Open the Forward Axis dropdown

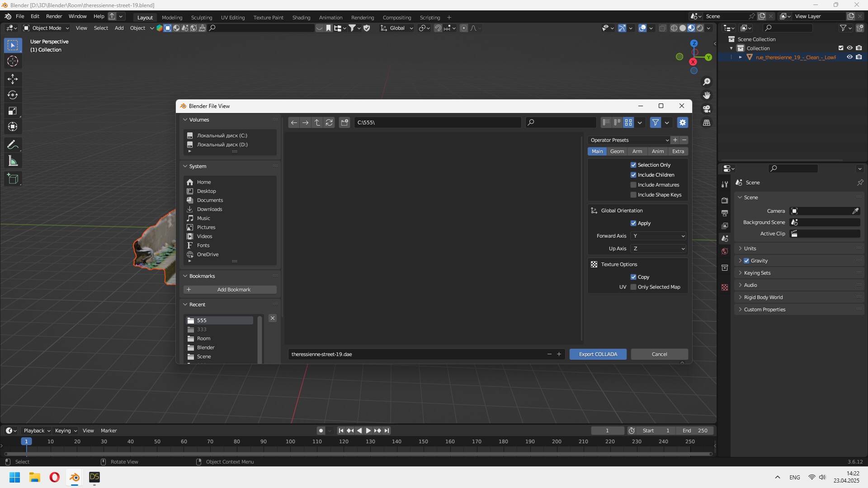tap(659, 236)
